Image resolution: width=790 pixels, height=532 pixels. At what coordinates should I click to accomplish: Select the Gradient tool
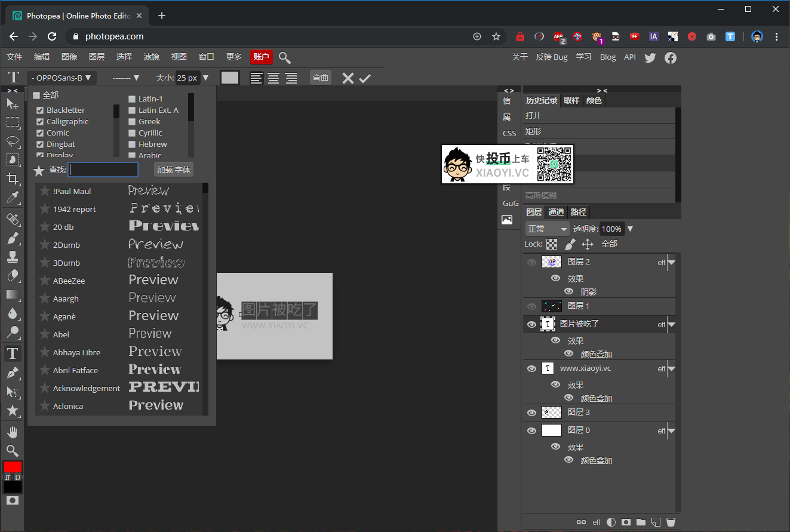click(x=12, y=294)
